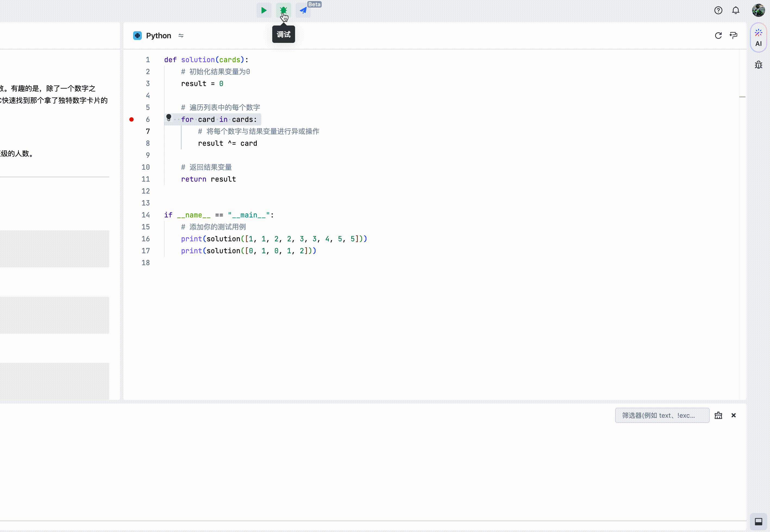This screenshot has height=532, width=770.
Task: Open the AI assistant panel
Action: pos(758,38)
